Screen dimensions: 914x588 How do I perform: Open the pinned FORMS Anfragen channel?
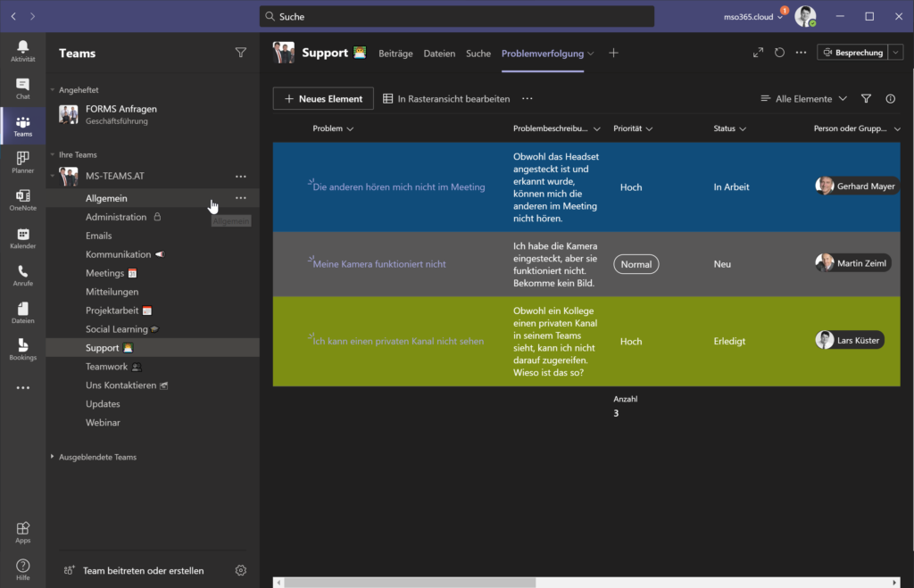coord(153,114)
